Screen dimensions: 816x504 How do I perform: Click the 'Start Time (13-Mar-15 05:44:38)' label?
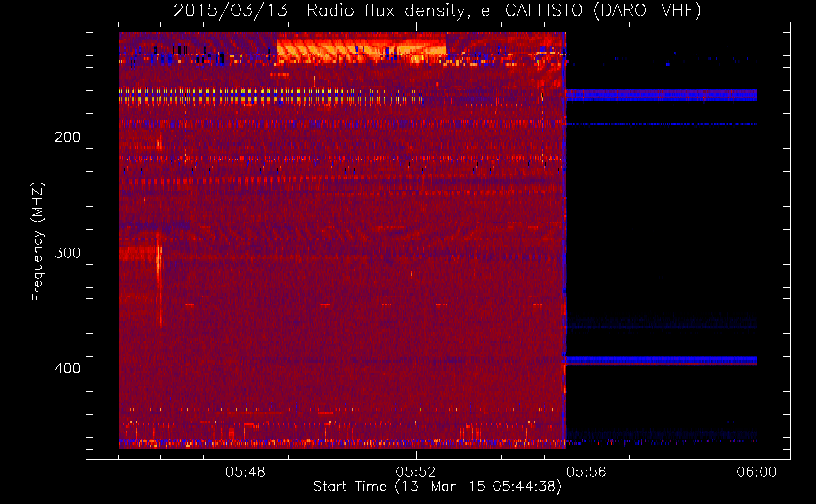(x=437, y=487)
